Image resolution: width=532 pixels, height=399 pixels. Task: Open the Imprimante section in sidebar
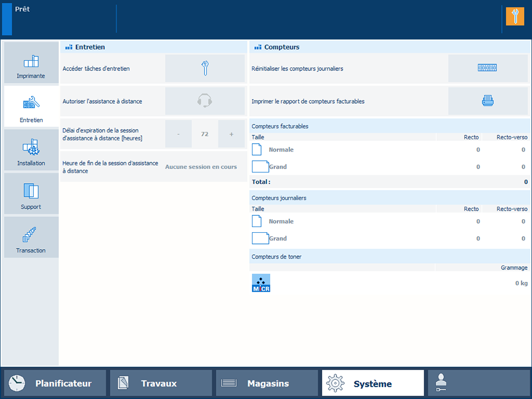click(31, 63)
